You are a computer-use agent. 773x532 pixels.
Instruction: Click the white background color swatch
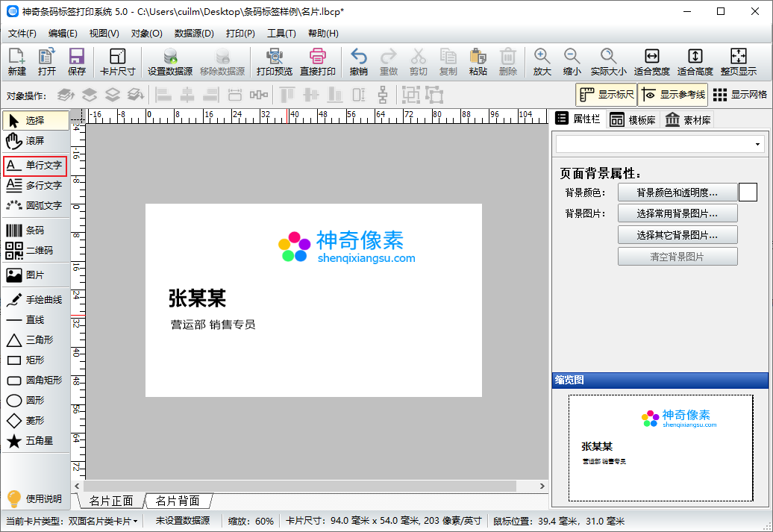point(748,193)
